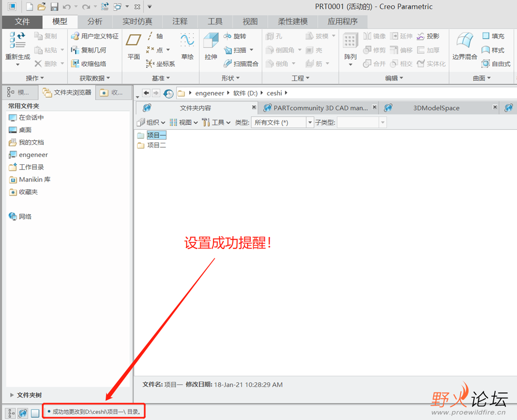Switch to the 应用程序 ribbon tab
Image resolution: width=517 pixels, height=420 pixels.
(343, 21)
